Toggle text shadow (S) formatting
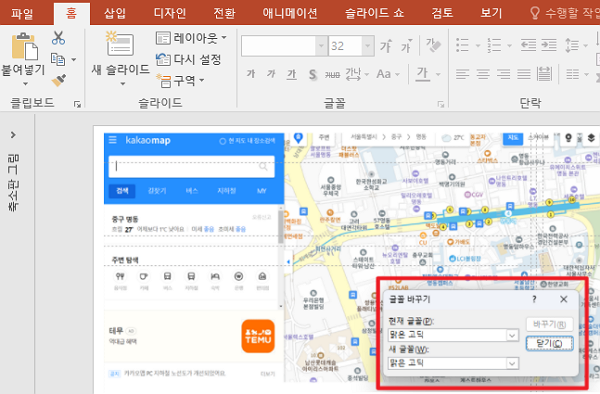600x394 pixels. coord(313,74)
